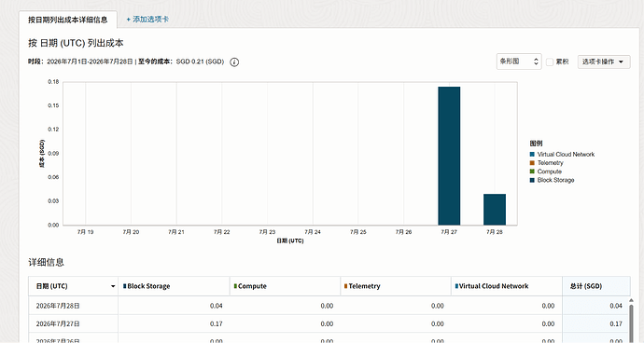Click the 7月 26 axis label
The width and height of the screenshot is (644, 343).
(x=403, y=232)
